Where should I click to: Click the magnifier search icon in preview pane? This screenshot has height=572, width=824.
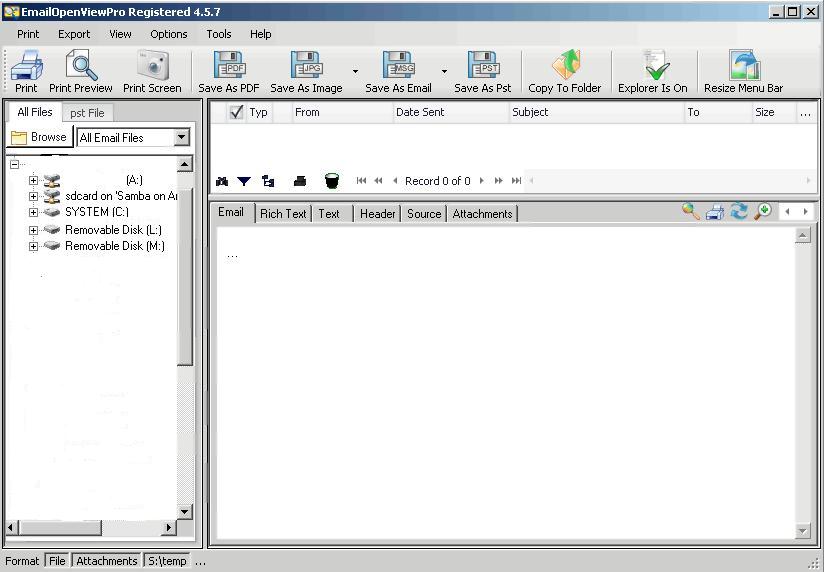tap(691, 211)
